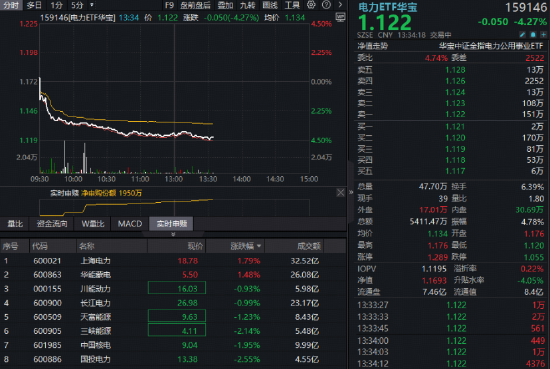This screenshot has width=550, height=369.
Task: Toggle 盘前盘后 display
Action: coord(195,5)
